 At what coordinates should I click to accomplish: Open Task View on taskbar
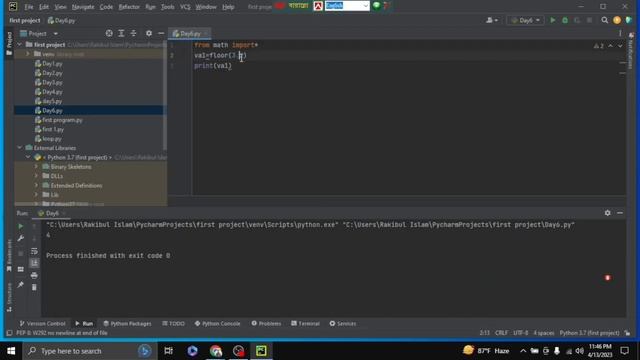tap(168, 351)
